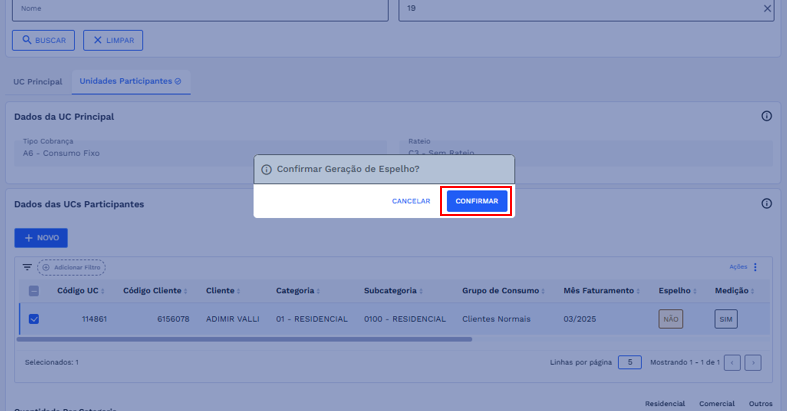Select the Unidades Participantes tab
This screenshot has height=411, width=787.
pyautogui.click(x=130, y=81)
